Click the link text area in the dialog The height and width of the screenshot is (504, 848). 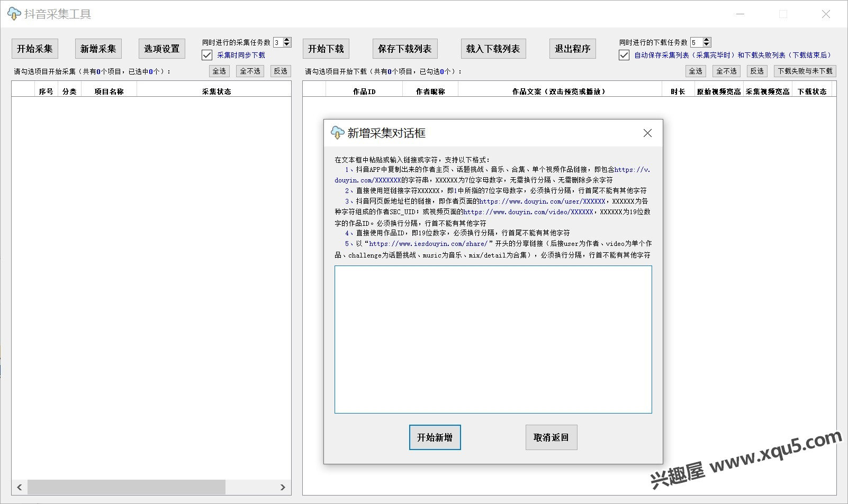pyautogui.click(x=493, y=340)
